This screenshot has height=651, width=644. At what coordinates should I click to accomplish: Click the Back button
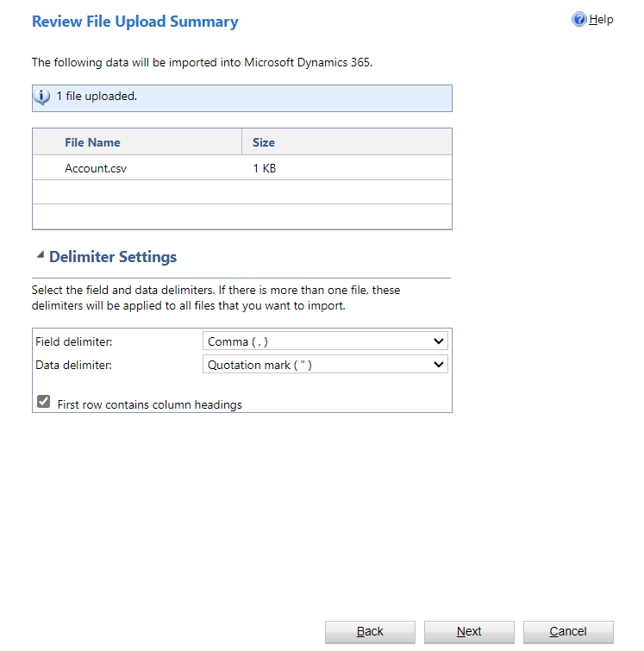coord(370,632)
